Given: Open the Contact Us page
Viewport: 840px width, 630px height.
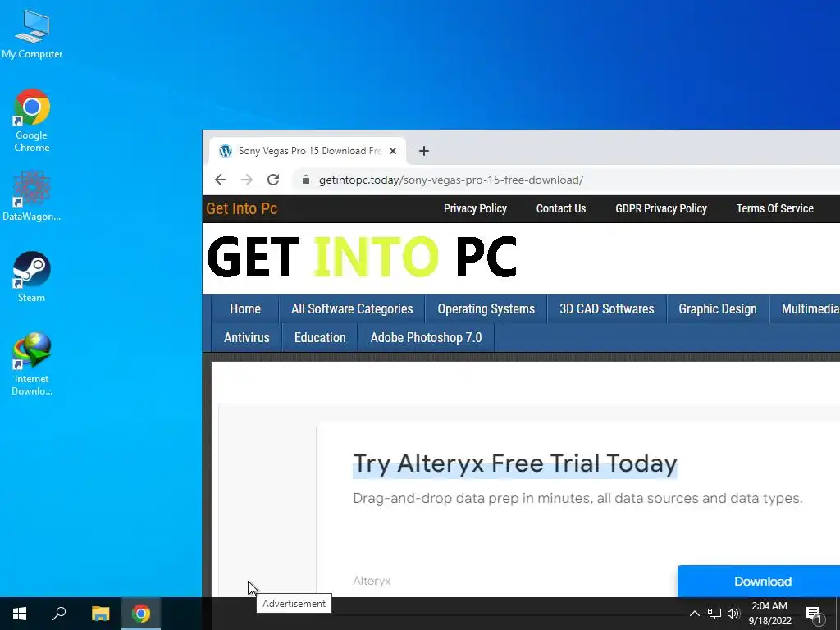Looking at the screenshot, I should [561, 208].
